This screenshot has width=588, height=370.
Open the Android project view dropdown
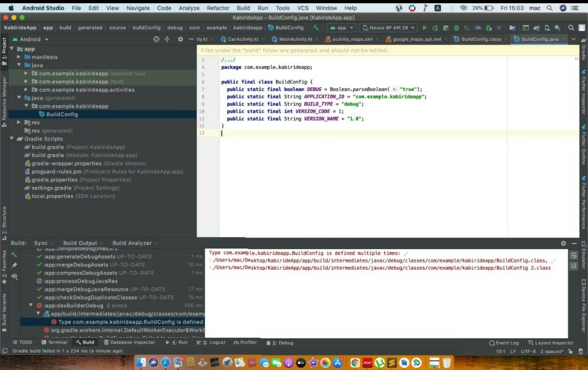click(x=30, y=39)
